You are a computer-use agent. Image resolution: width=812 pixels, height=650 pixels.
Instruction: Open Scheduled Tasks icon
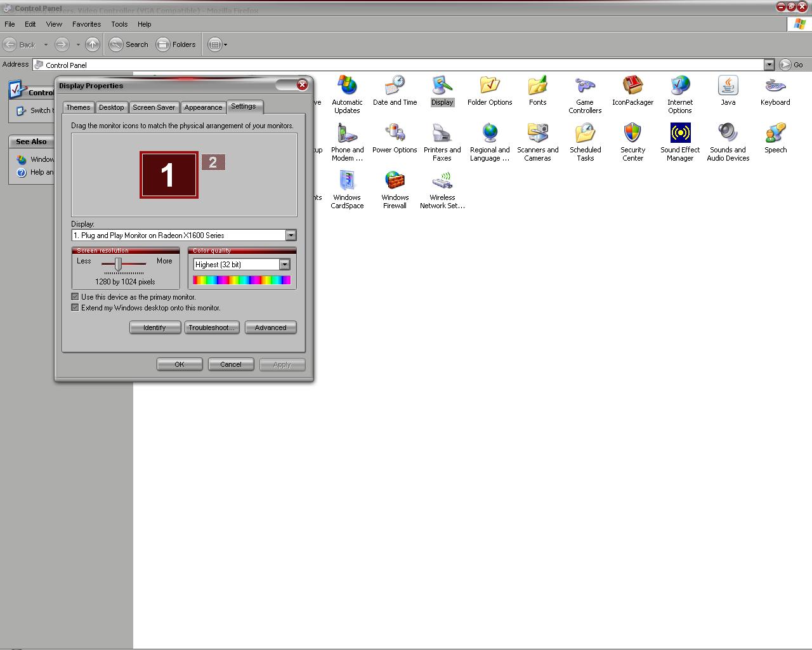tap(585, 142)
